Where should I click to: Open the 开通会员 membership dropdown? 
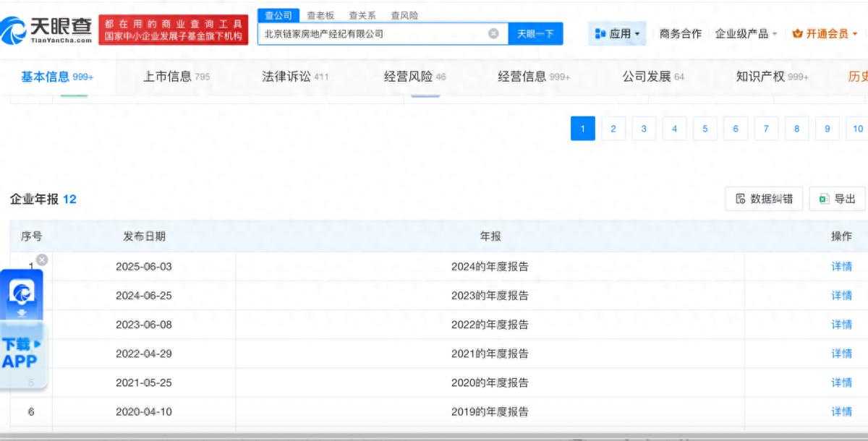tap(825, 33)
